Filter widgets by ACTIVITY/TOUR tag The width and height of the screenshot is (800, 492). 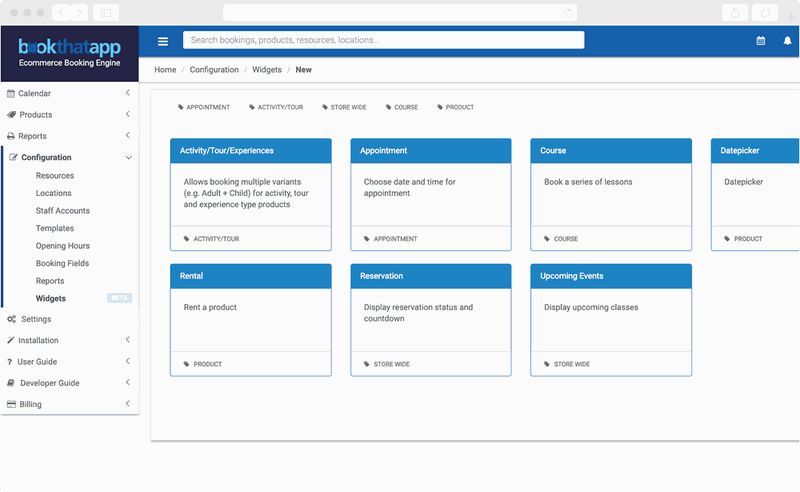pos(276,107)
